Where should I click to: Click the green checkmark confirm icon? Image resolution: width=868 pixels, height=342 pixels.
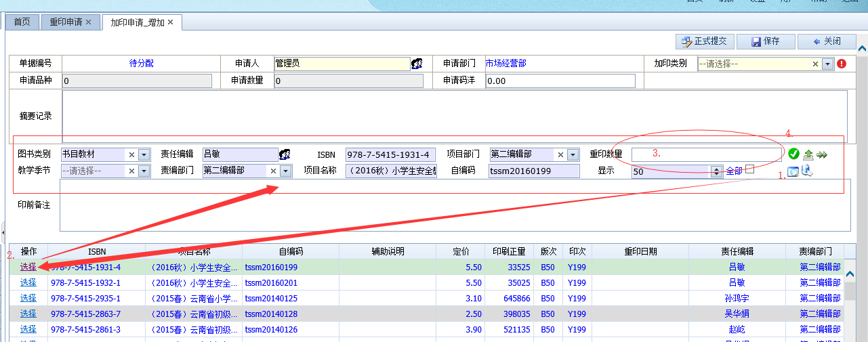click(x=793, y=154)
